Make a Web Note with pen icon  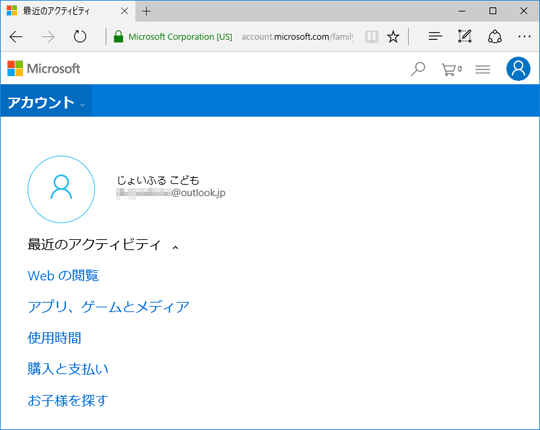[465, 36]
